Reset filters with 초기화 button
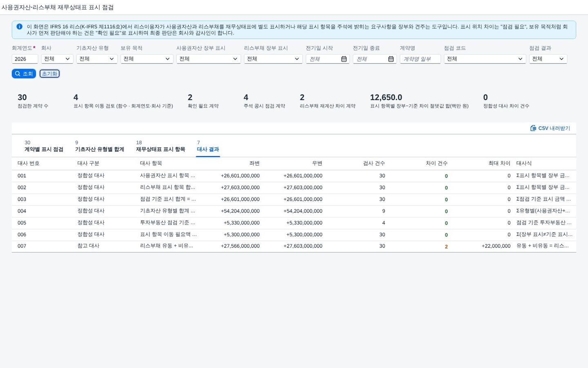Image resolution: width=588 pixels, height=368 pixels. [x=49, y=74]
